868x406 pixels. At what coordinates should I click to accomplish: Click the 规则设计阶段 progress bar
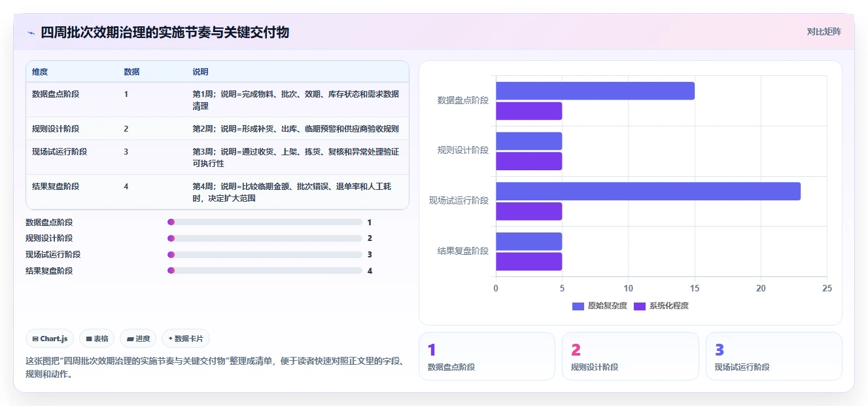[x=265, y=238]
